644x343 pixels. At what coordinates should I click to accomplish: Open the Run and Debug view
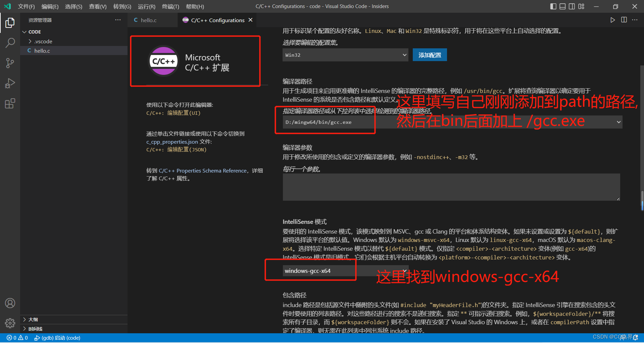(10, 83)
